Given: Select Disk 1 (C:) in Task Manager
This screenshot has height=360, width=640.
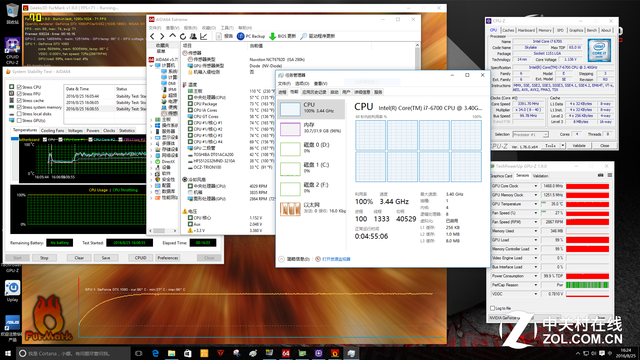Looking at the screenshot, I should (311, 169).
